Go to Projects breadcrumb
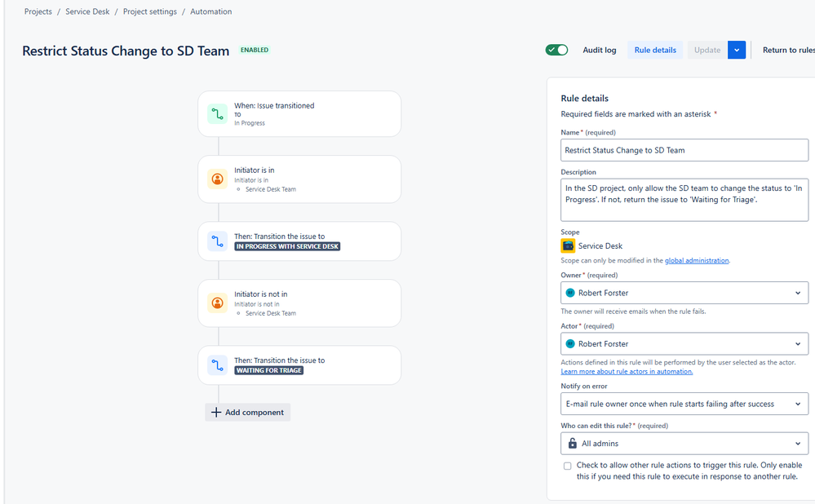Viewport: 815px width, 504px height. (38, 11)
